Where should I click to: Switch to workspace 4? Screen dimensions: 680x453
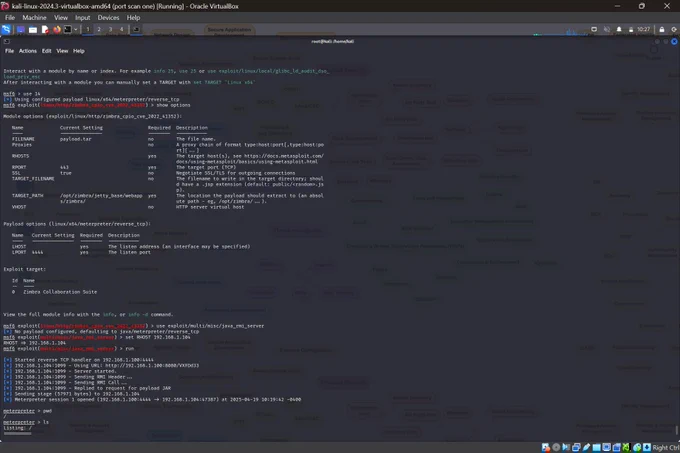(x=121, y=29)
